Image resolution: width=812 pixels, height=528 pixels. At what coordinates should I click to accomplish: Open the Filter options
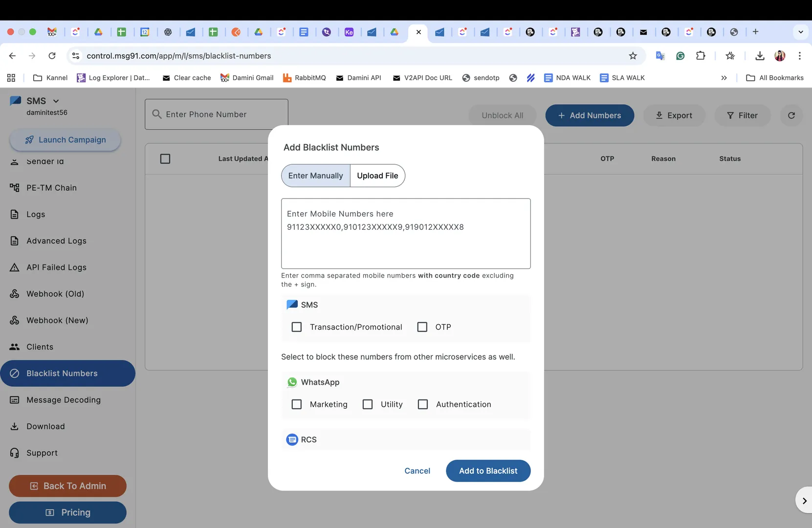[742, 115]
